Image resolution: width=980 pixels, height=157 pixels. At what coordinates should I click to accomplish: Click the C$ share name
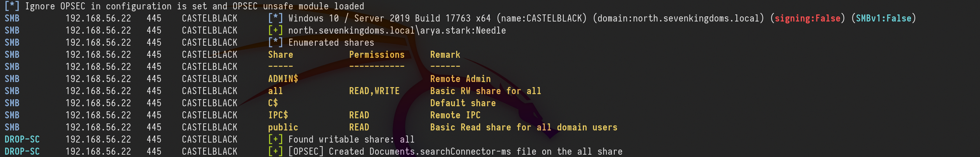point(273,103)
